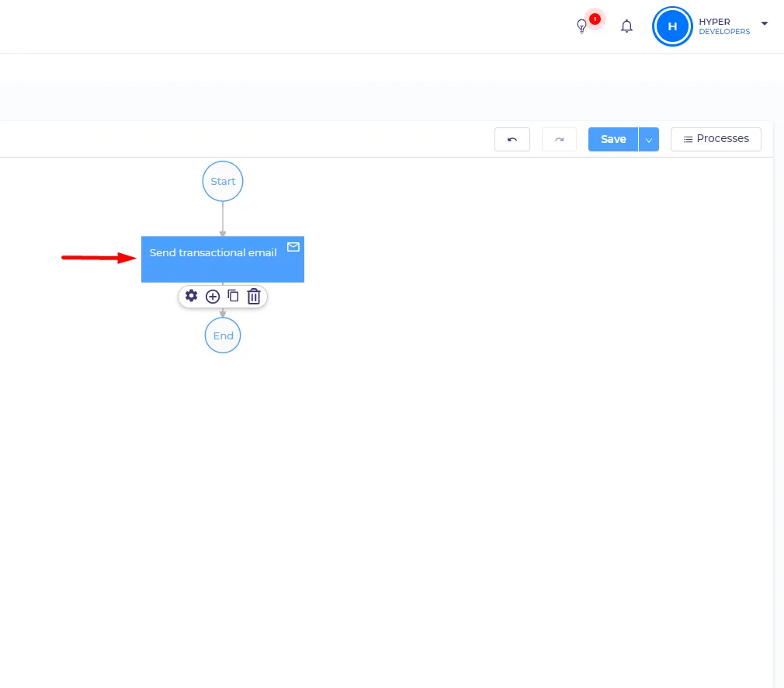Screen dimensions: 784x688
Task: Expand the Hyper Developers account dropdown arrow
Action: point(764,23)
